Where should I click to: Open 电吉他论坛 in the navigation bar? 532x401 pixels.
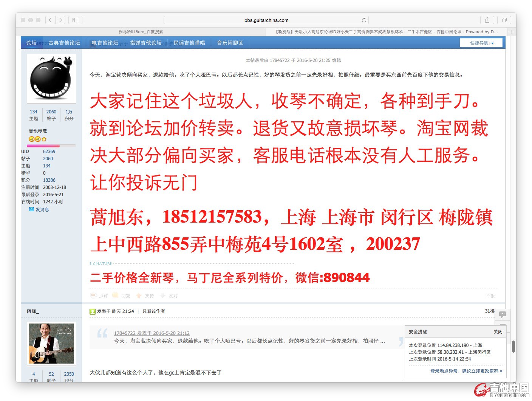tap(105, 43)
